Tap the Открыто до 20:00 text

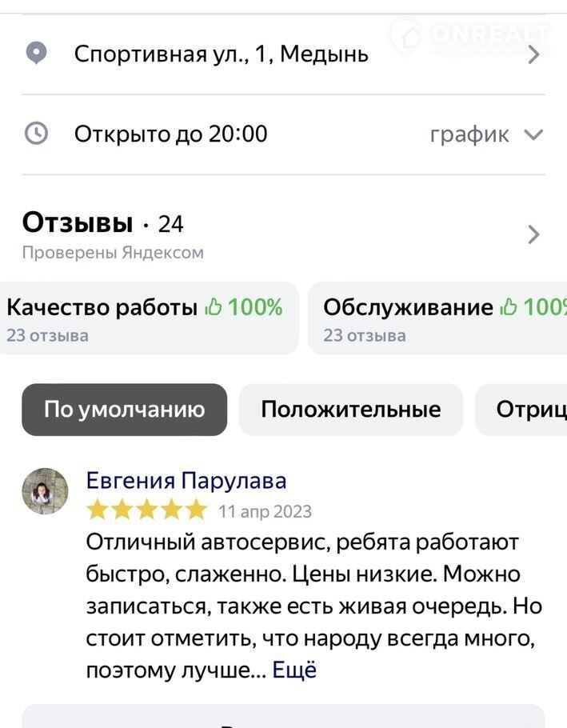171,134
